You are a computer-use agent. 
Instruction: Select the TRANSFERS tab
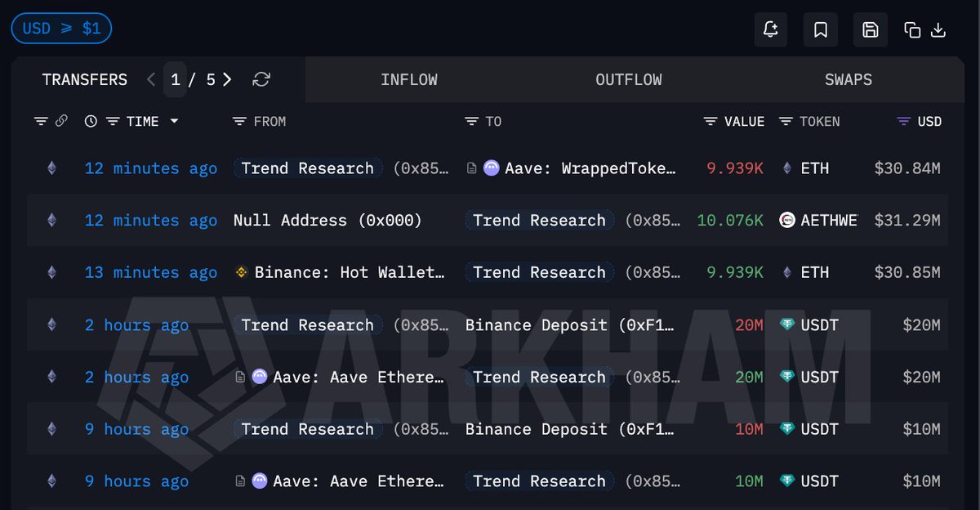[x=85, y=79]
